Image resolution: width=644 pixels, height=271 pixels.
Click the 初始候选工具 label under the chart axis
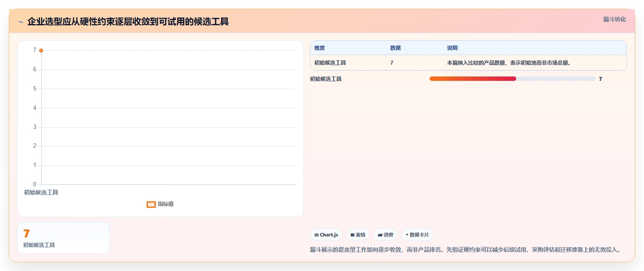pos(41,192)
